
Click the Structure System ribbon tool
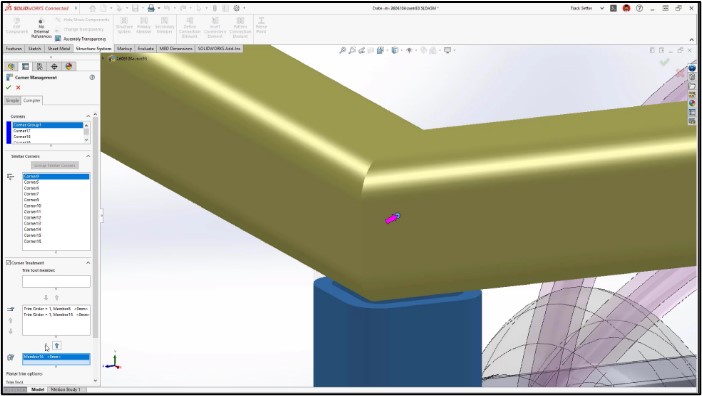(x=124, y=26)
